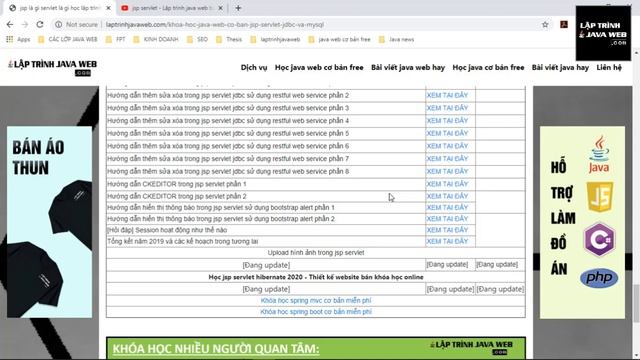Open the Java news bookmark folder
This screenshot has height=360, width=640.
point(397,40)
